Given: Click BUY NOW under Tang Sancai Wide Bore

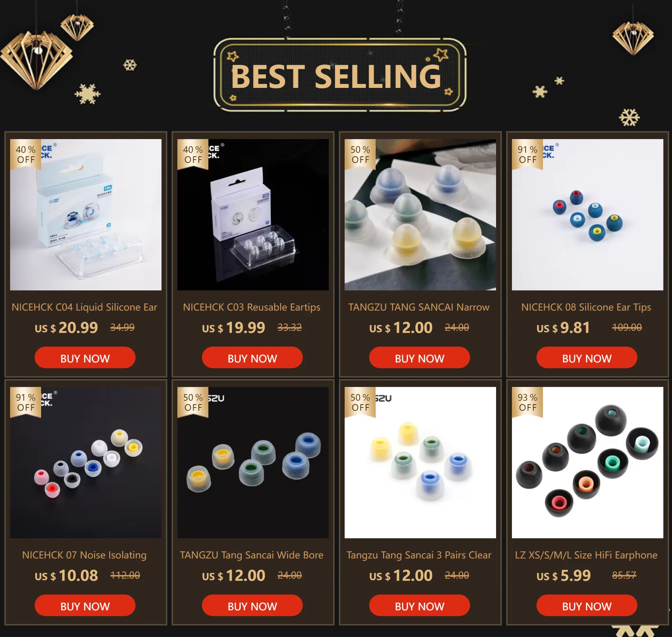Looking at the screenshot, I should click(x=252, y=605).
